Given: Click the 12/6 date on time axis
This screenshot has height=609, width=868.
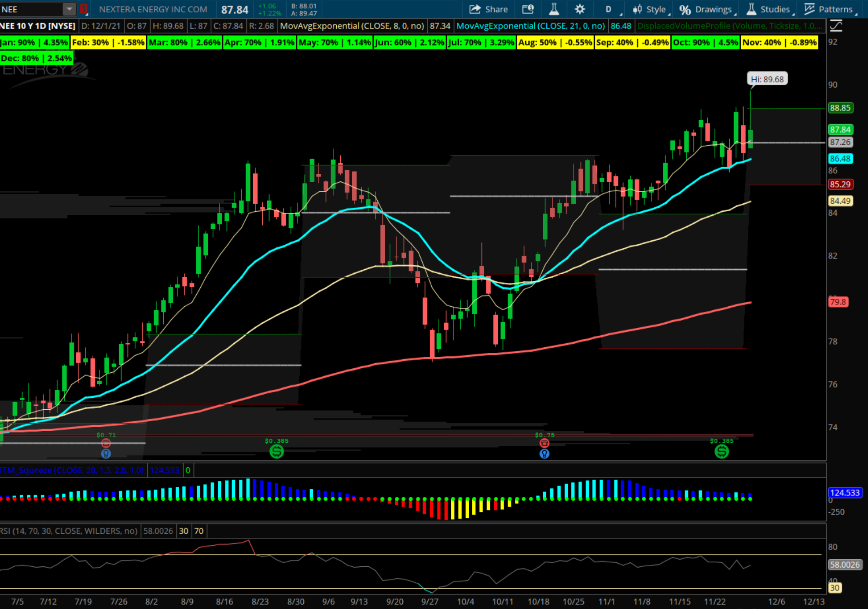Looking at the screenshot, I should (x=776, y=602).
